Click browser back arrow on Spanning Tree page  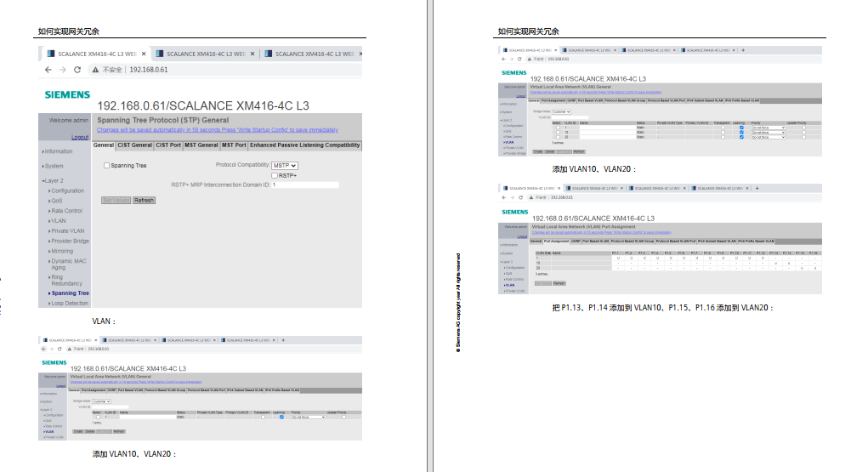(48, 70)
